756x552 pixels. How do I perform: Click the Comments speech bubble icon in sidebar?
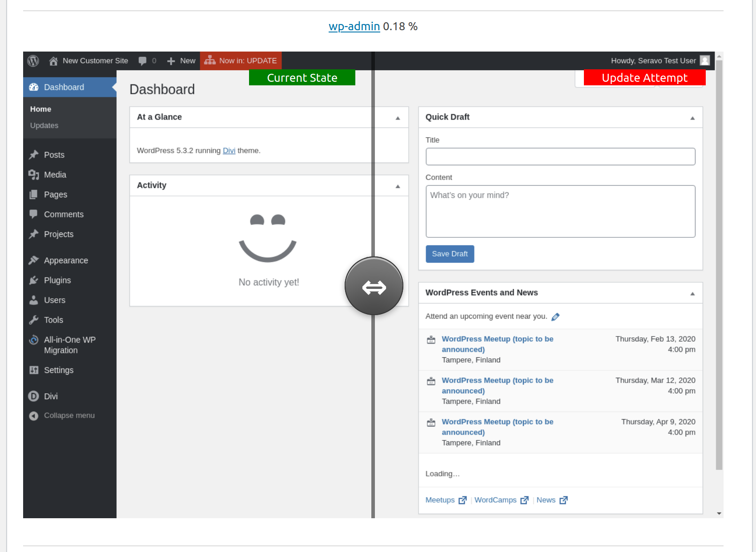point(34,214)
